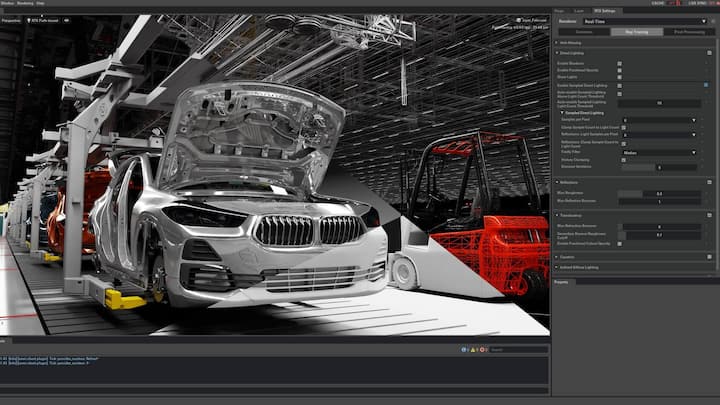Viewport: 720px width, 405px height.
Task: Click the console search field
Action: click(518, 349)
